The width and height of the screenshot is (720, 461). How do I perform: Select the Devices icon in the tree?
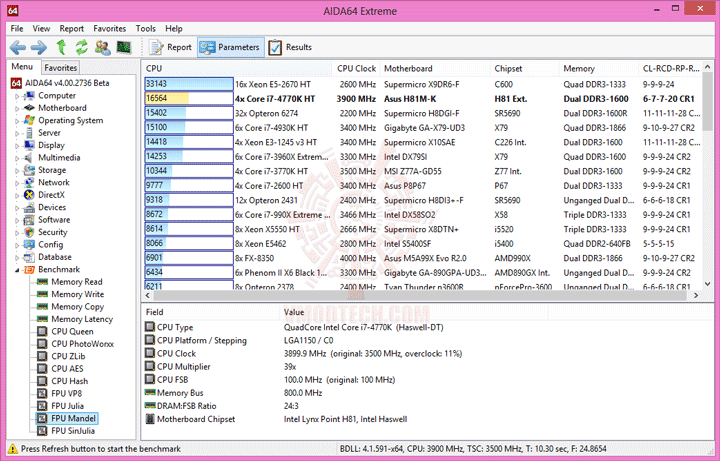pos(29,207)
